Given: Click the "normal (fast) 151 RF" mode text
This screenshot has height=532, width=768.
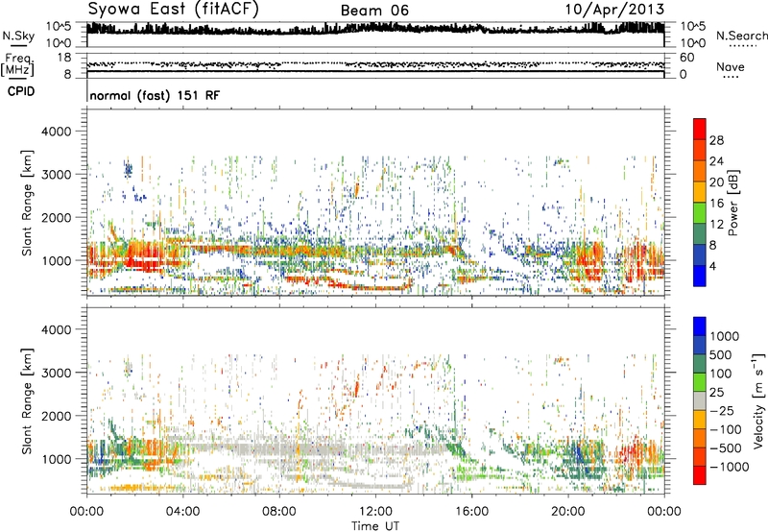Looking at the screenshot, I should click(x=155, y=95).
